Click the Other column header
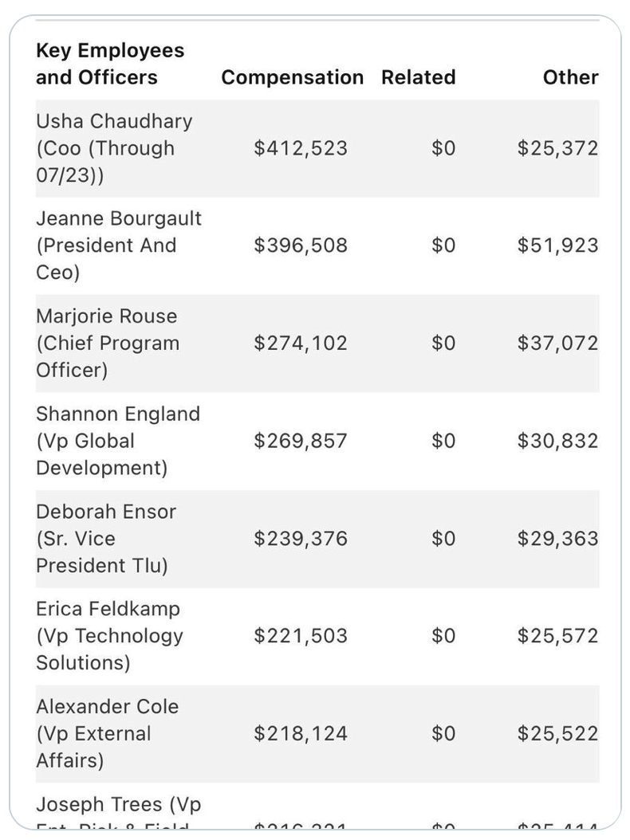Image resolution: width=630 pixels, height=840 pixels. [570, 77]
